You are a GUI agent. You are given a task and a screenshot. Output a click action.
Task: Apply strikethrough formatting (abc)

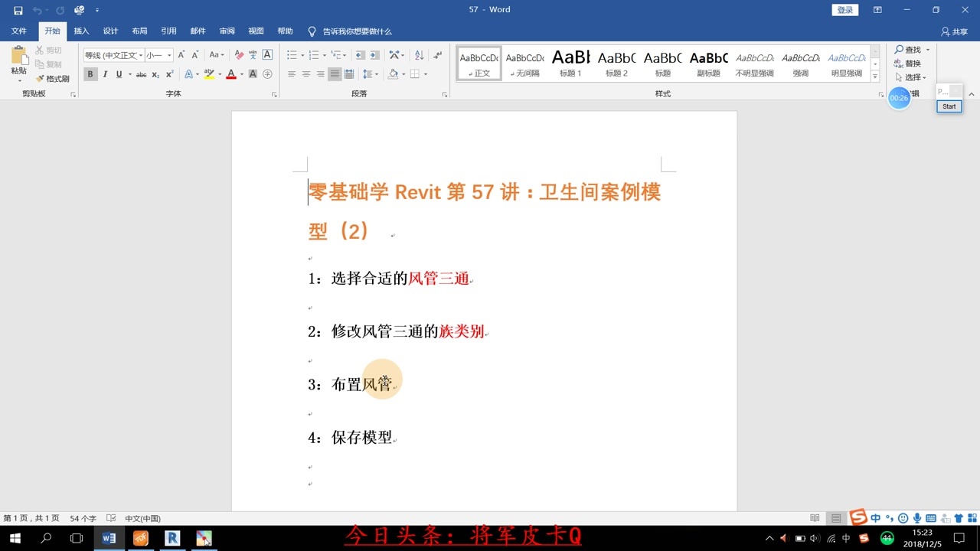point(141,74)
